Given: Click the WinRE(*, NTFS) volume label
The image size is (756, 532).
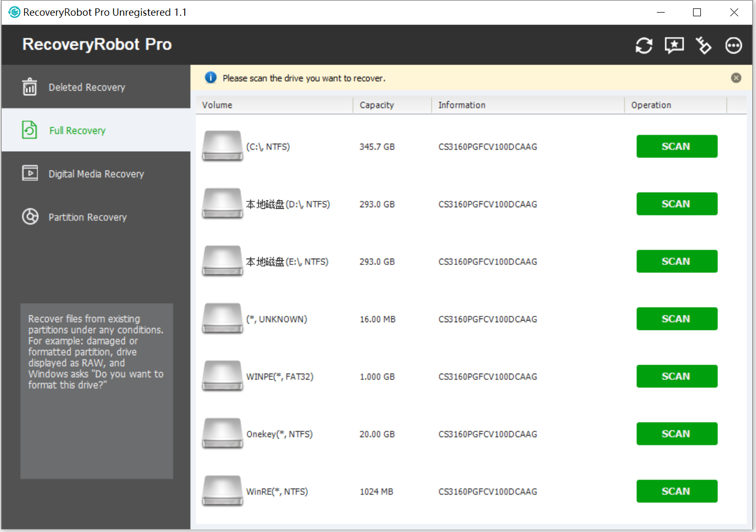Looking at the screenshot, I should pos(277,492).
